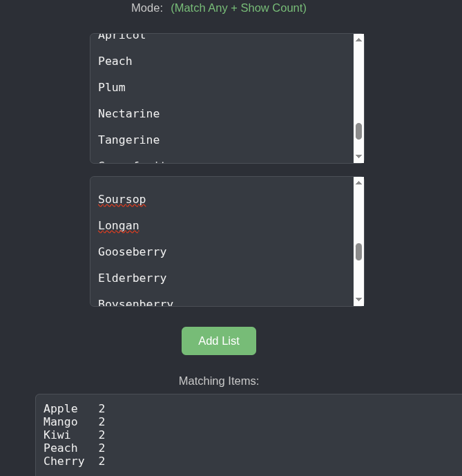Click on Peach in first list
462x476 pixels.
coord(115,61)
